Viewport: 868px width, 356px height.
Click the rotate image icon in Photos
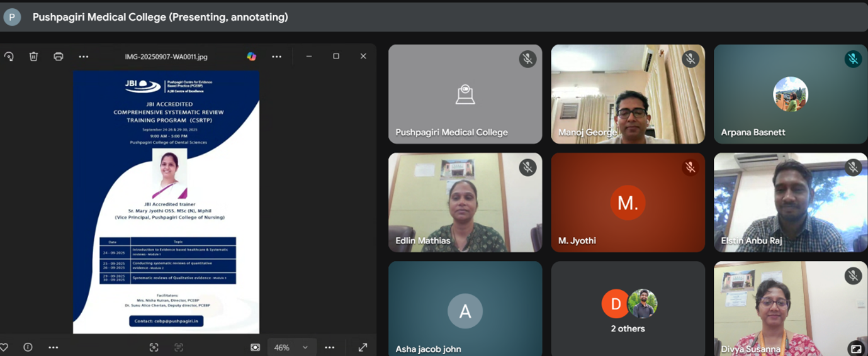[x=9, y=57]
